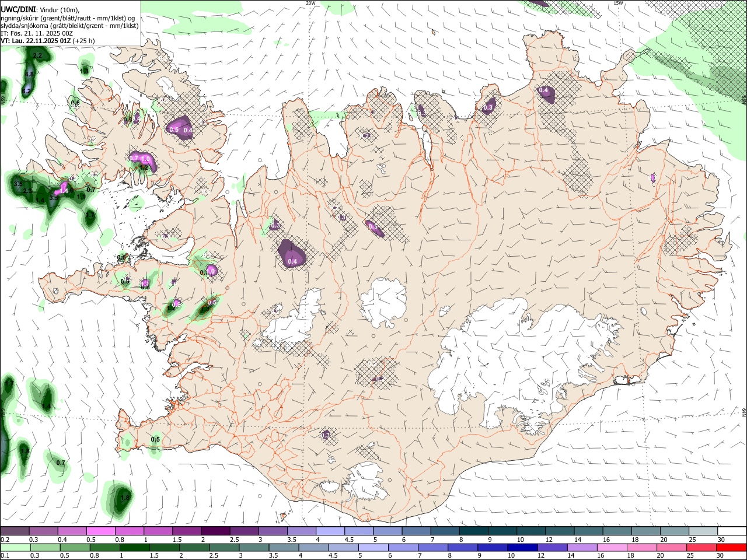Click the 'Vindur (10m)' header text
The width and height of the screenshot is (747, 560).
[58, 10]
